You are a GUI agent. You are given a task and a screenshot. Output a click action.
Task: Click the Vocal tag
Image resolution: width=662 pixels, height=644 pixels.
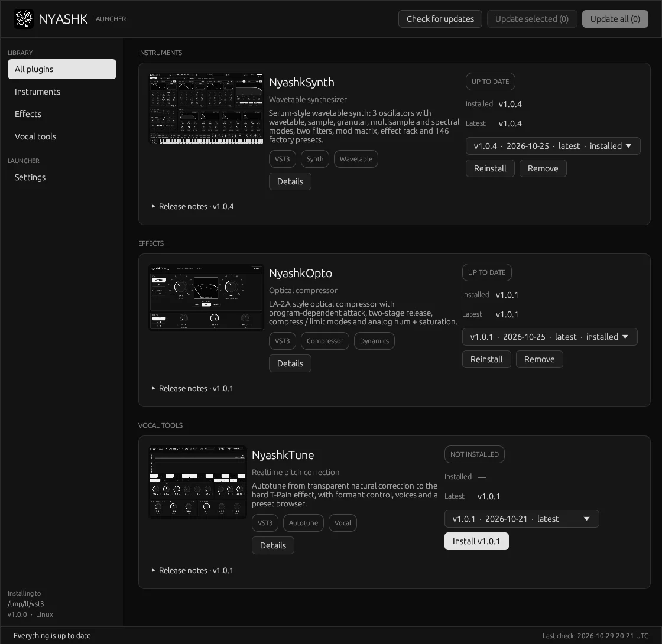(x=342, y=523)
